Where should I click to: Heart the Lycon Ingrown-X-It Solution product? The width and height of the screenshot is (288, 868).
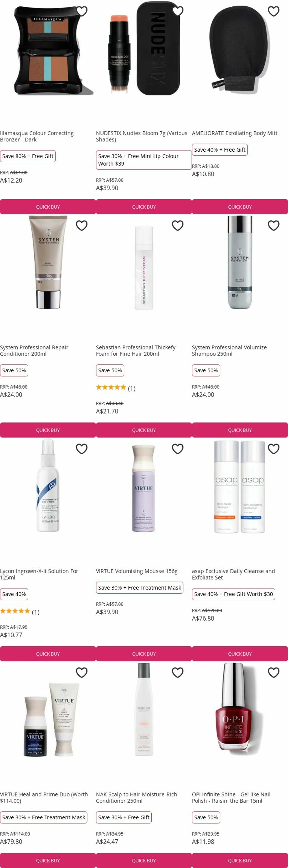pos(82,449)
